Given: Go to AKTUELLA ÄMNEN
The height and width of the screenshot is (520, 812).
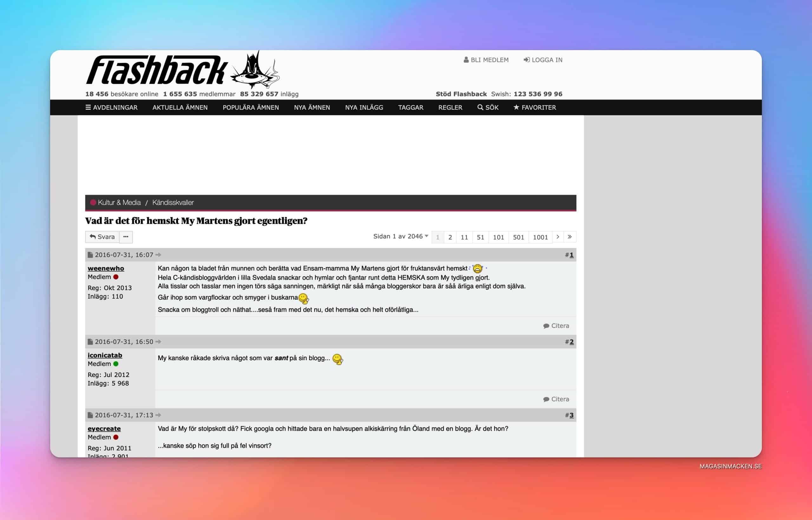Looking at the screenshot, I should (180, 107).
